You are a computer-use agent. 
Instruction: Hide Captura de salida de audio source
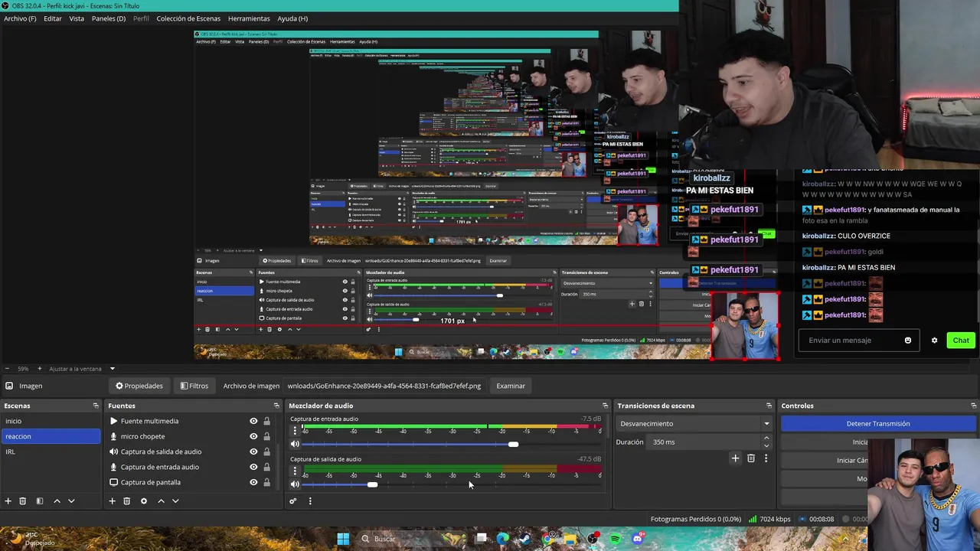click(253, 452)
